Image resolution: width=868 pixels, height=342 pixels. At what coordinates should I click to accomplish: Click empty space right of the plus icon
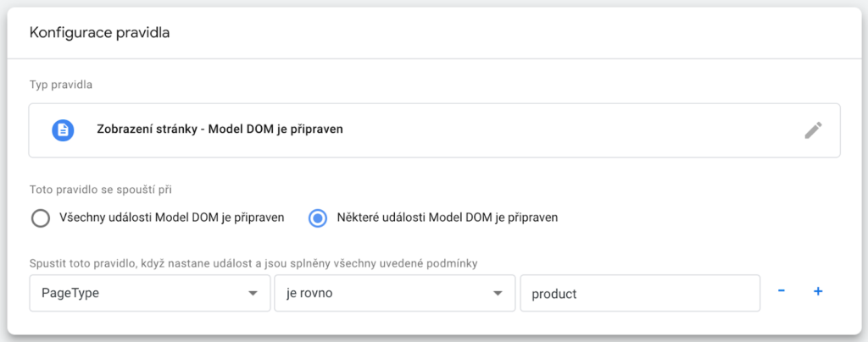coord(846,291)
